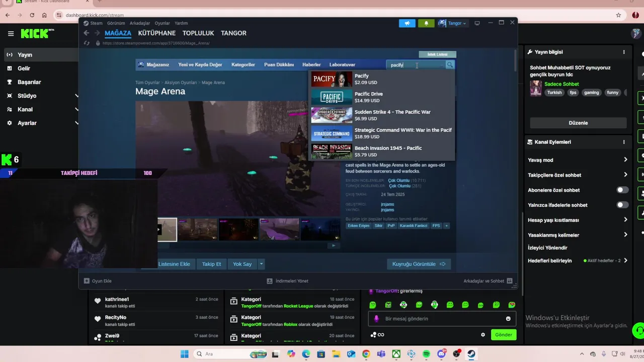Open Kategoriler in store navigation
Image resolution: width=644 pixels, height=362 pixels.
[x=243, y=65]
